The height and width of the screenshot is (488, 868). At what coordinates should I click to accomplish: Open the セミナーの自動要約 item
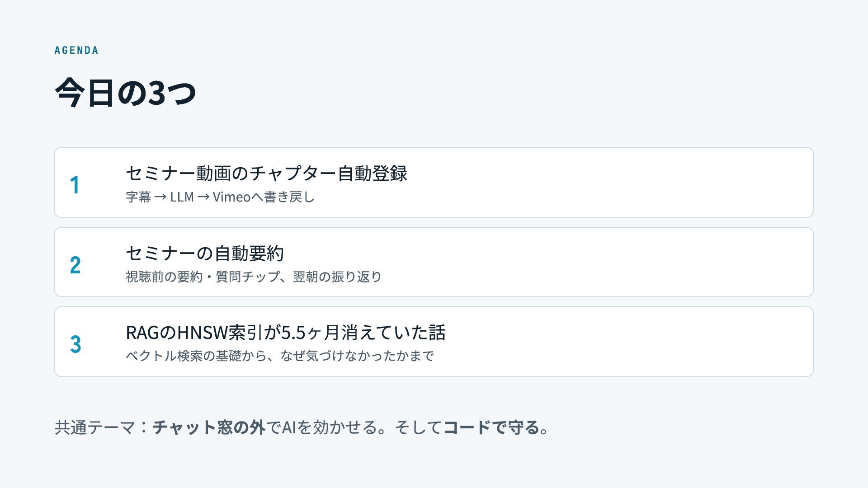click(x=204, y=253)
